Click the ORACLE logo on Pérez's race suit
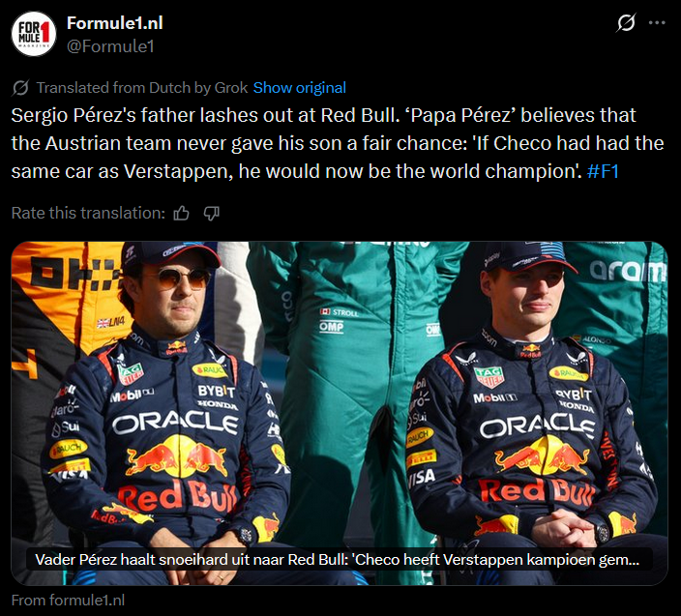Viewport: 681px width, 616px height. [x=175, y=423]
